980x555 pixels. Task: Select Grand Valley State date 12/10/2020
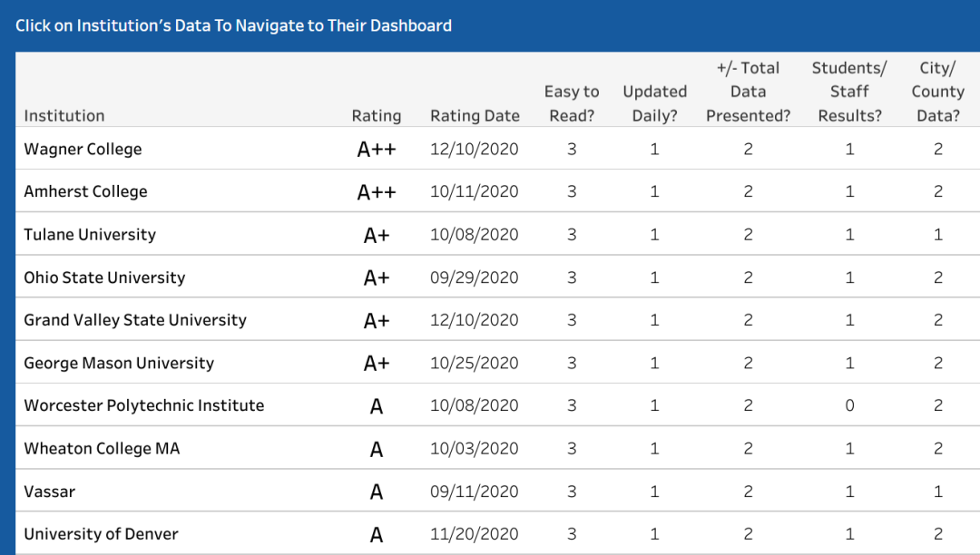tap(475, 320)
